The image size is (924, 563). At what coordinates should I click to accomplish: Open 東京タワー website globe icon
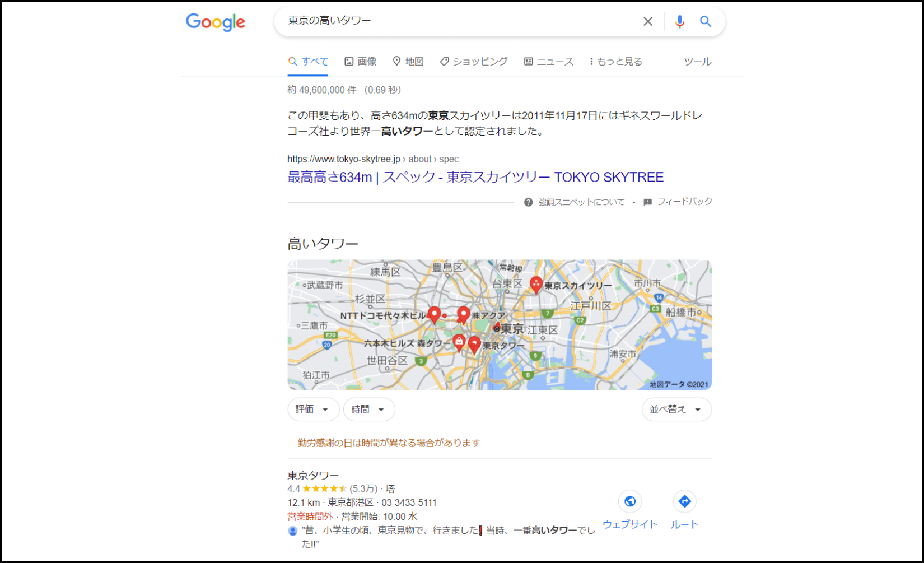pos(630,501)
